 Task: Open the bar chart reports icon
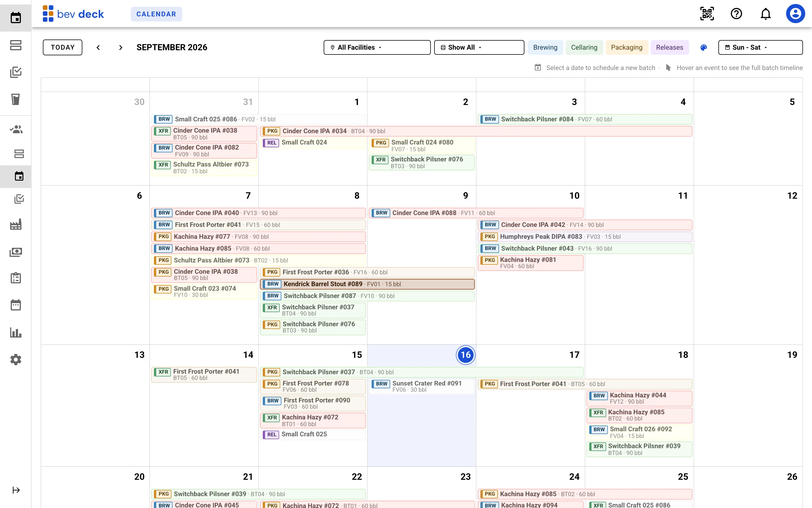(16, 333)
